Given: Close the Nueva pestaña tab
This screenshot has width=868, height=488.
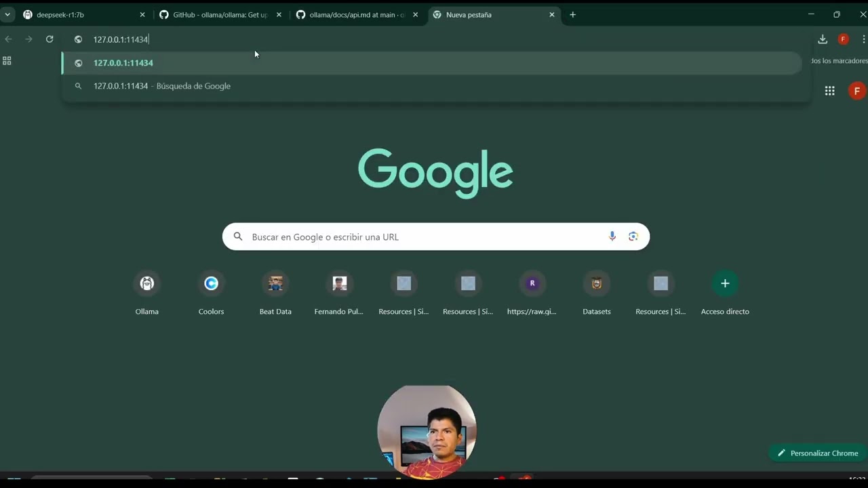Looking at the screenshot, I should click(x=552, y=14).
